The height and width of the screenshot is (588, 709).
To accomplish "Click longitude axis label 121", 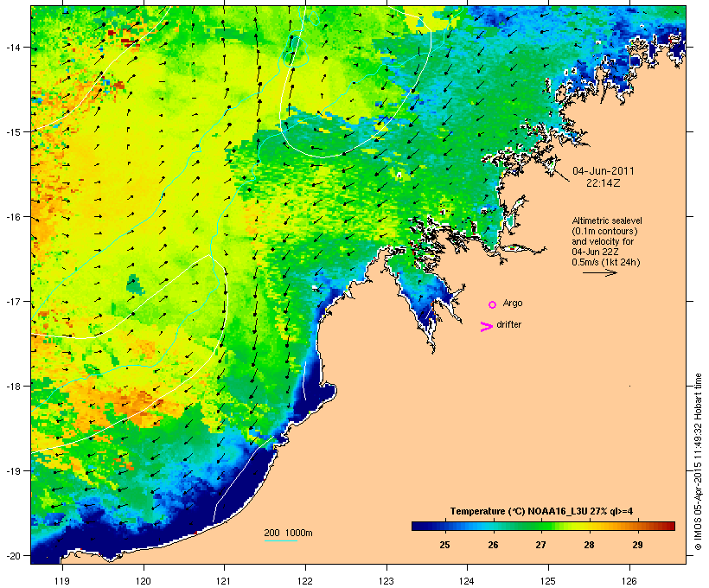I will [x=224, y=581].
